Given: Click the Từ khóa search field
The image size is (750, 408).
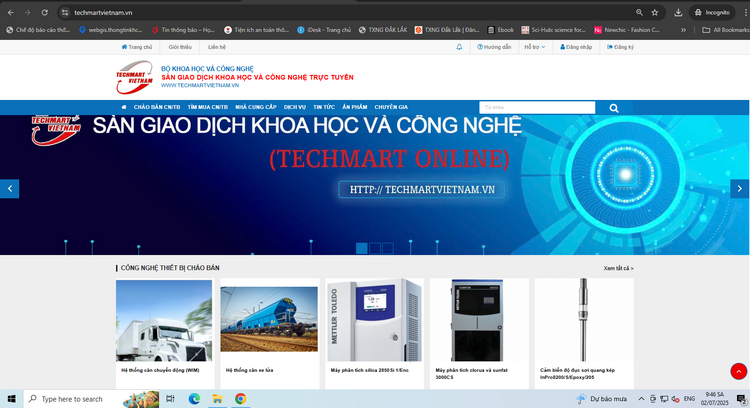Looking at the screenshot, I should 537,107.
